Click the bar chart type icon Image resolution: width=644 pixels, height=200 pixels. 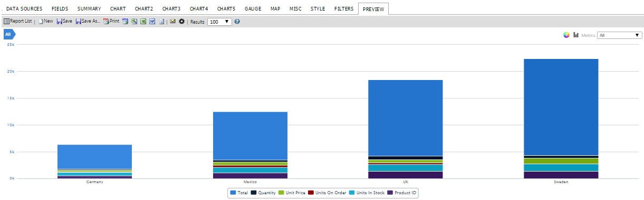point(576,35)
